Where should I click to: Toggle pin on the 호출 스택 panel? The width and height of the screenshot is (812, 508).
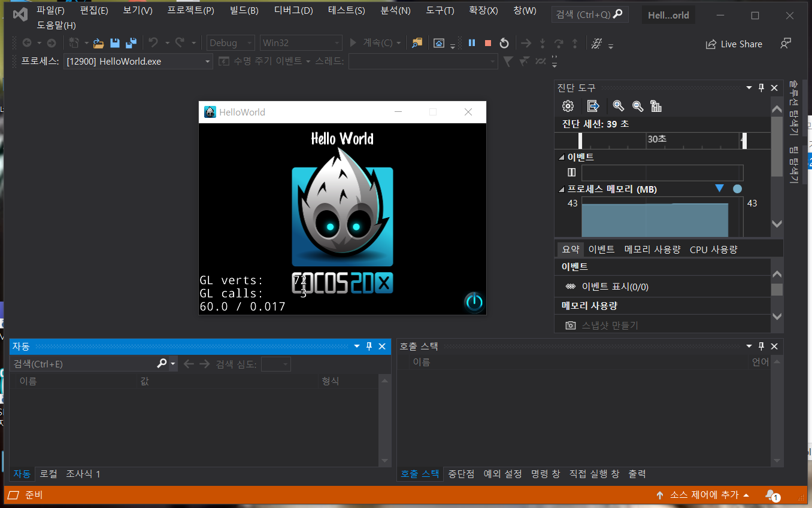[761, 346]
